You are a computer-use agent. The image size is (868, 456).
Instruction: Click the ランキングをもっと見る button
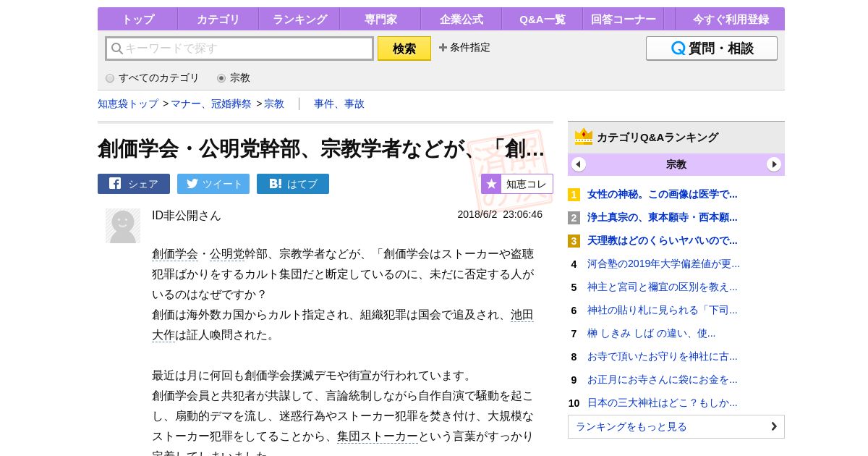[676, 426]
